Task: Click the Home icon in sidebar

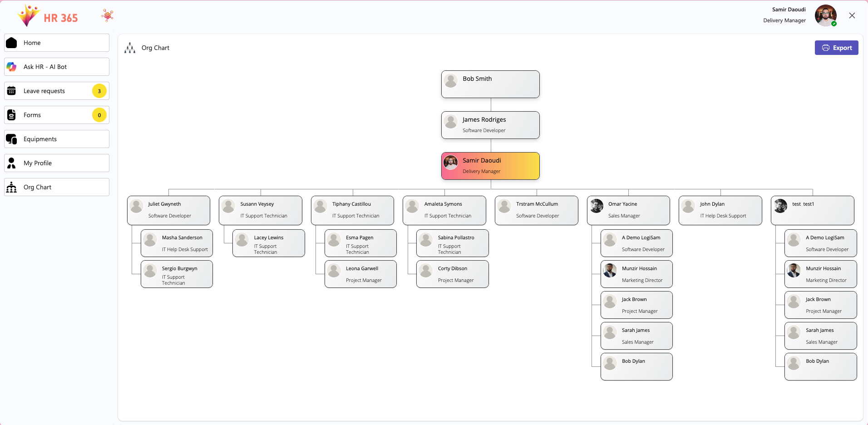Action: tap(12, 43)
